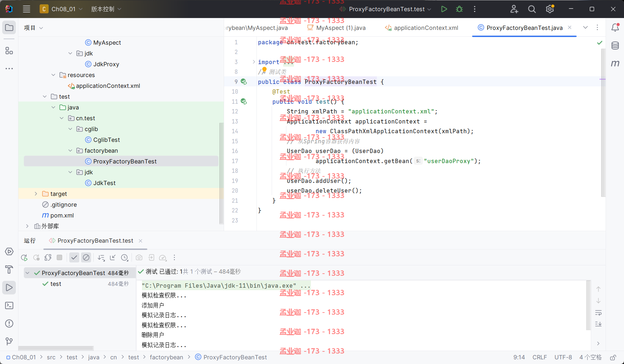Image resolution: width=624 pixels, height=364 pixels.
Task: Open the Maven tool window
Action: tap(615, 63)
